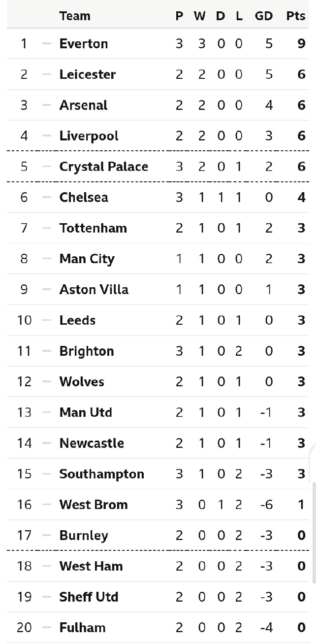Go to the Aston Villa team page

[x=94, y=289]
